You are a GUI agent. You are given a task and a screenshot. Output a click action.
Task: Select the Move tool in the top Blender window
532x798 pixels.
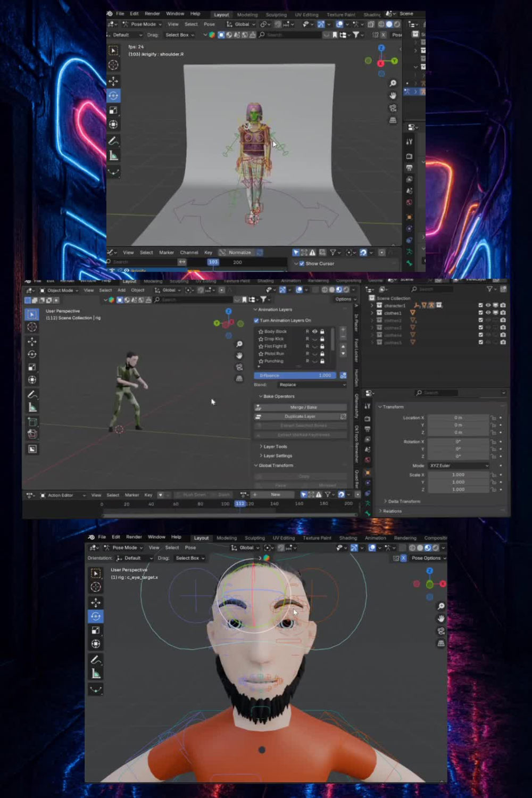[x=113, y=81]
